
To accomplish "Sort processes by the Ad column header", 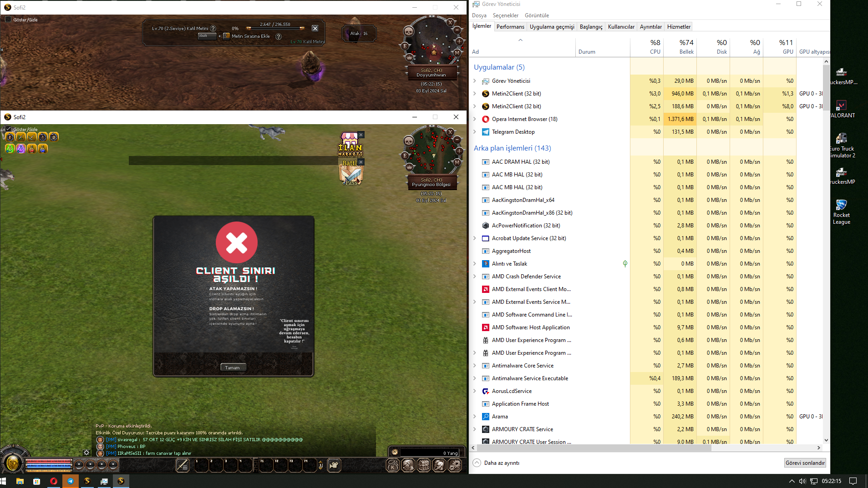I will coord(523,47).
